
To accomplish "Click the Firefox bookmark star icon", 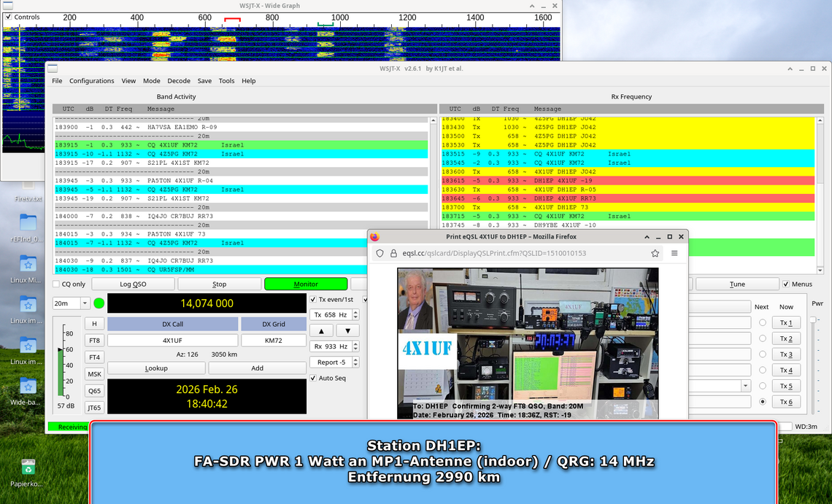I will pos(655,253).
